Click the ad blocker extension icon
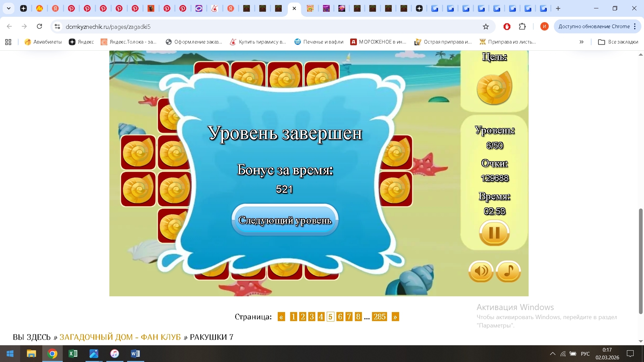 (507, 26)
